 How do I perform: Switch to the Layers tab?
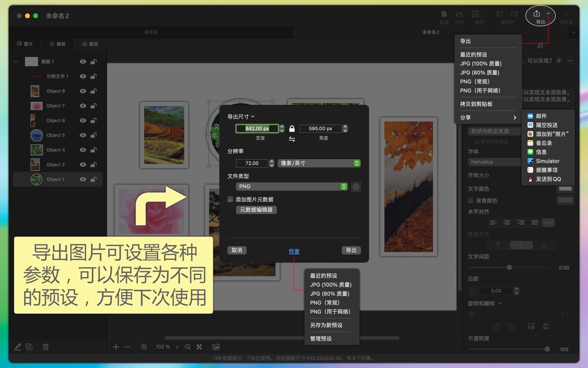pyautogui.click(x=90, y=44)
